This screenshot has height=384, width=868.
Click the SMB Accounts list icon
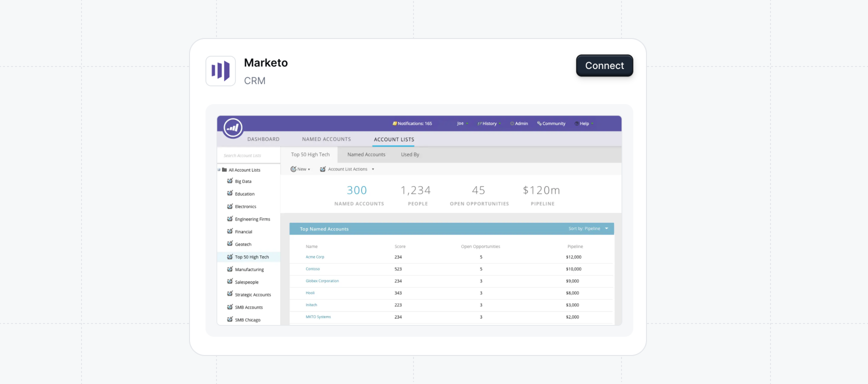pyautogui.click(x=230, y=307)
